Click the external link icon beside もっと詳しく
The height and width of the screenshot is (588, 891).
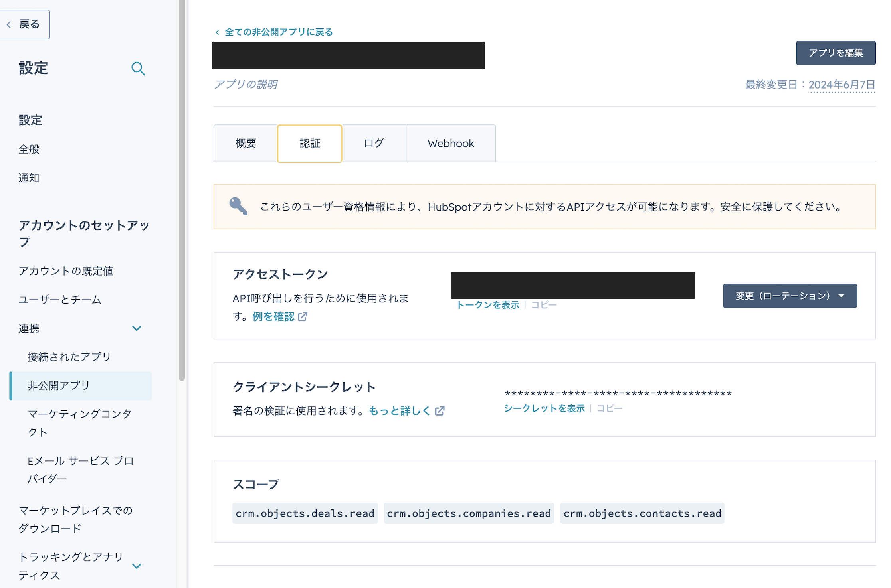click(x=440, y=410)
